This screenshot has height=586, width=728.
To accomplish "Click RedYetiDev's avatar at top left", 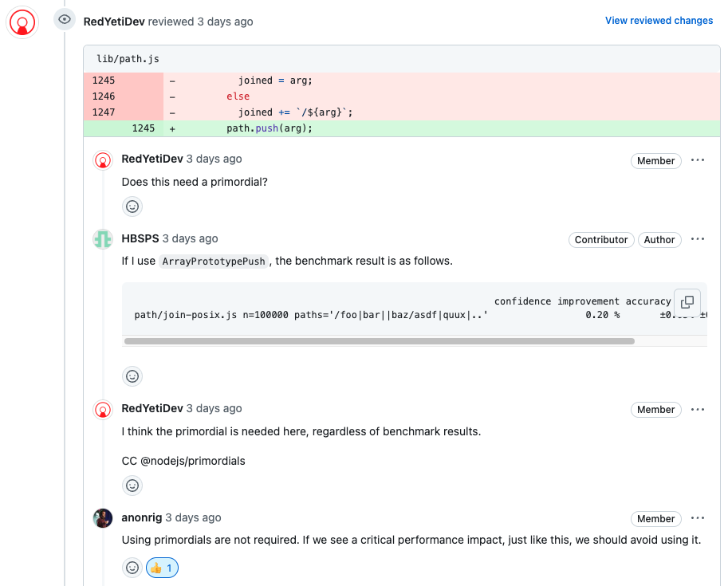I will pyautogui.click(x=22, y=22).
